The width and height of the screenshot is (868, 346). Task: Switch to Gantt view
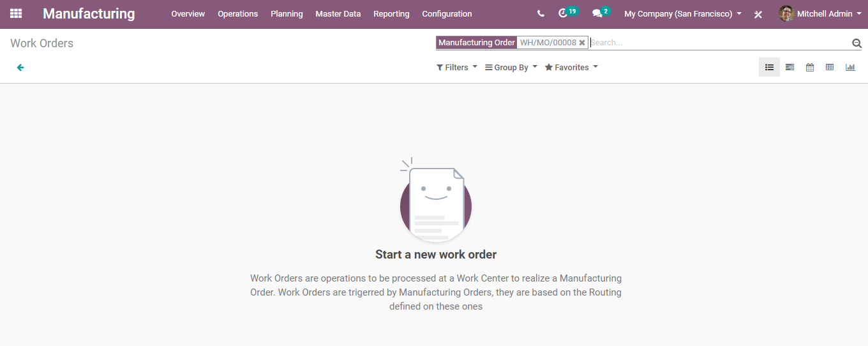(789, 67)
